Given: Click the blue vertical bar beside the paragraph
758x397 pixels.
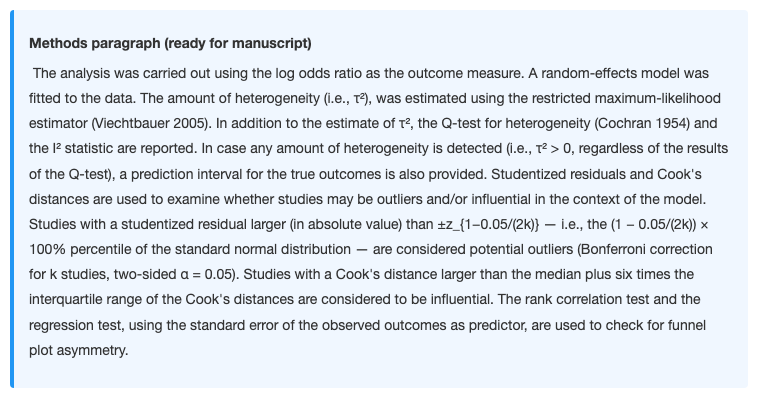Looking at the screenshot, I should (12, 199).
